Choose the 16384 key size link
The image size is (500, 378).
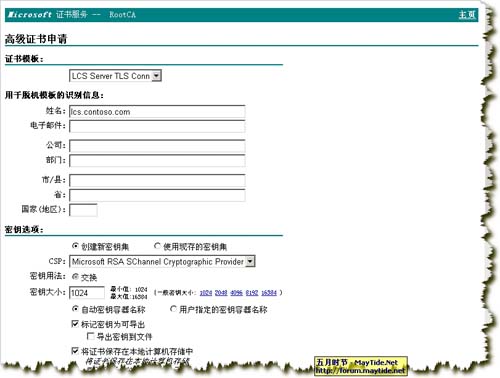pyautogui.click(x=269, y=293)
